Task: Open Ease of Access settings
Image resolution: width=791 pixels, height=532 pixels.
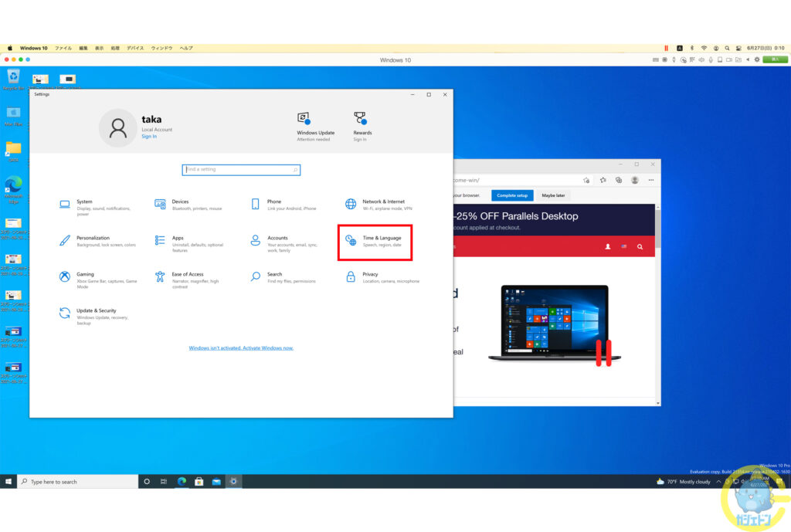Action: pos(188,280)
